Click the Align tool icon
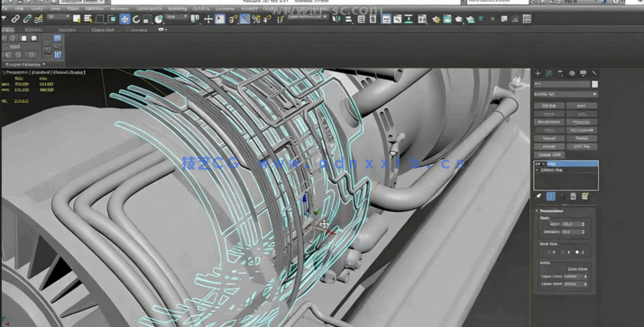This screenshot has height=327, width=644. point(348,19)
